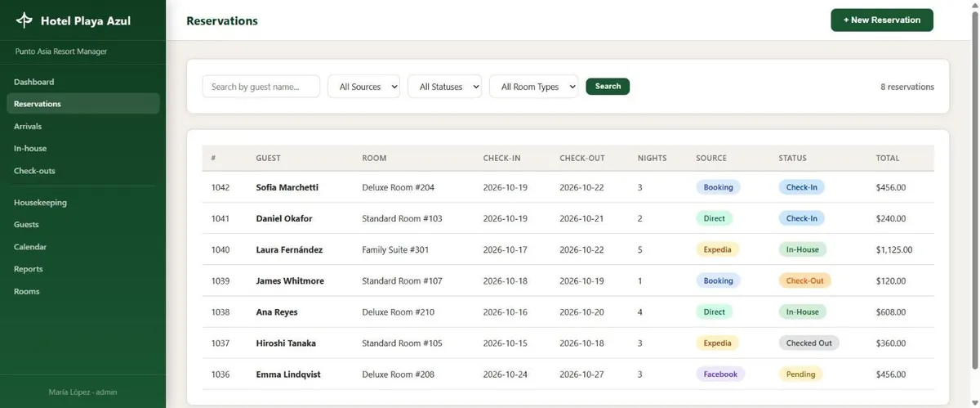Click María López - admin user label
980x408 pixels.
point(82,392)
